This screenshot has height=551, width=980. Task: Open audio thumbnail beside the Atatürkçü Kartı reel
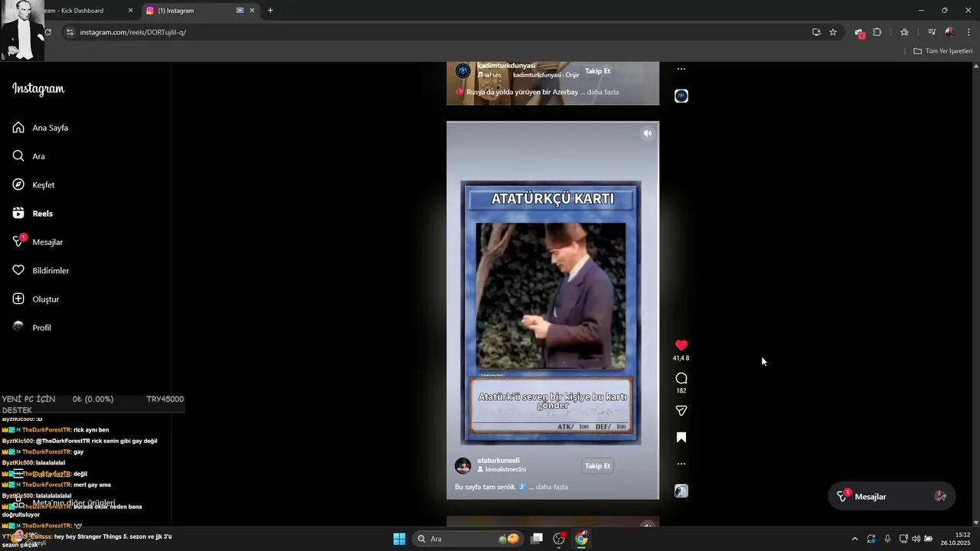click(681, 491)
